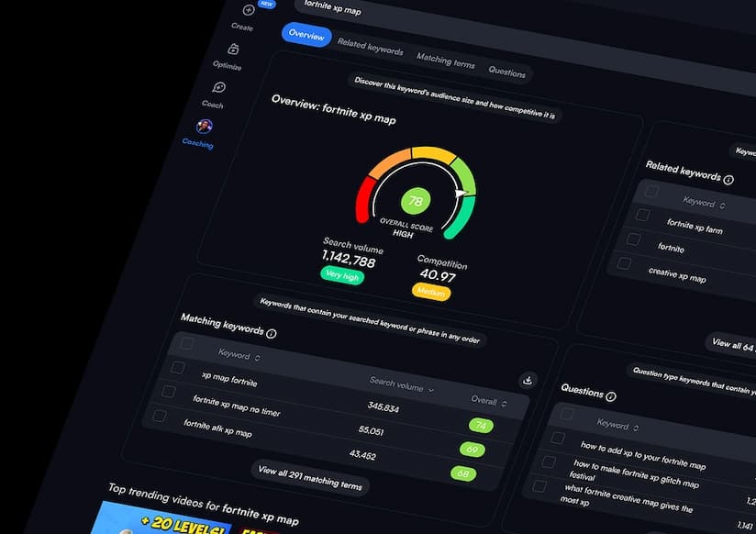
Task: Sort Matching keywords by Search volume
Action: point(402,384)
